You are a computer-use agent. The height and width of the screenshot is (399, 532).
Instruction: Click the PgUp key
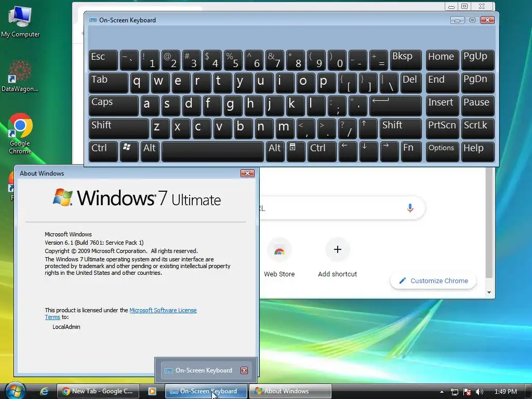478,60
